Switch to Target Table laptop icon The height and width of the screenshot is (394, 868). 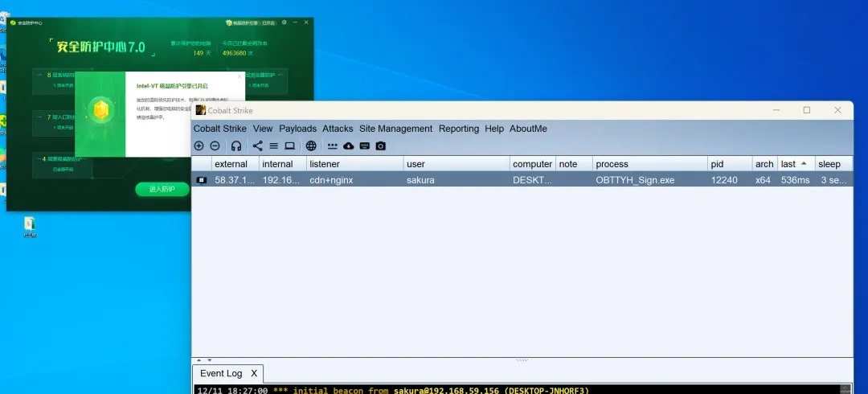[x=289, y=146]
